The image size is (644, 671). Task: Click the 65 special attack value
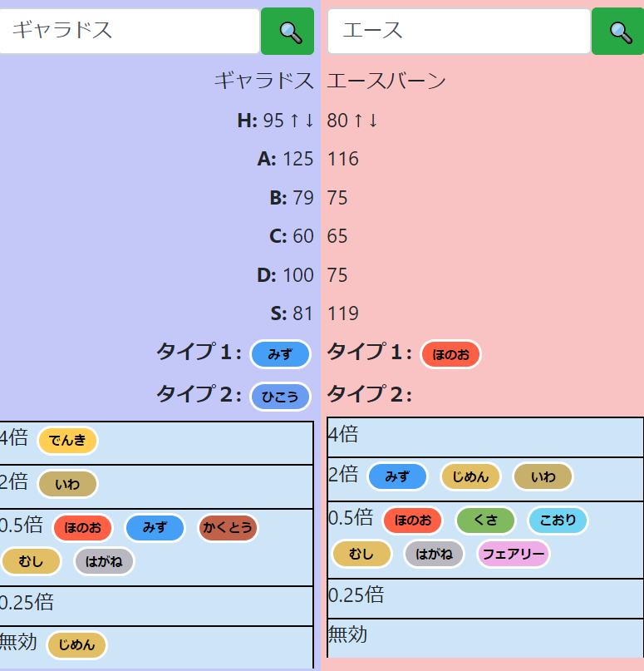[337, 236]
